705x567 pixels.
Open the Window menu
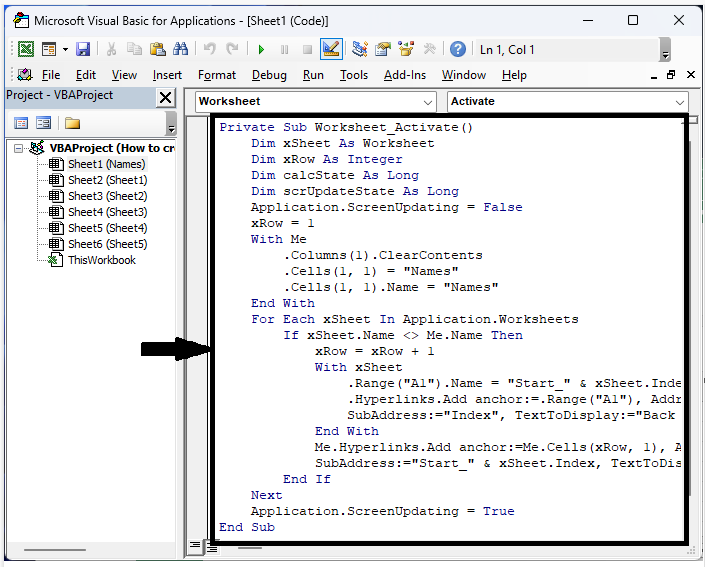[464, 75]
